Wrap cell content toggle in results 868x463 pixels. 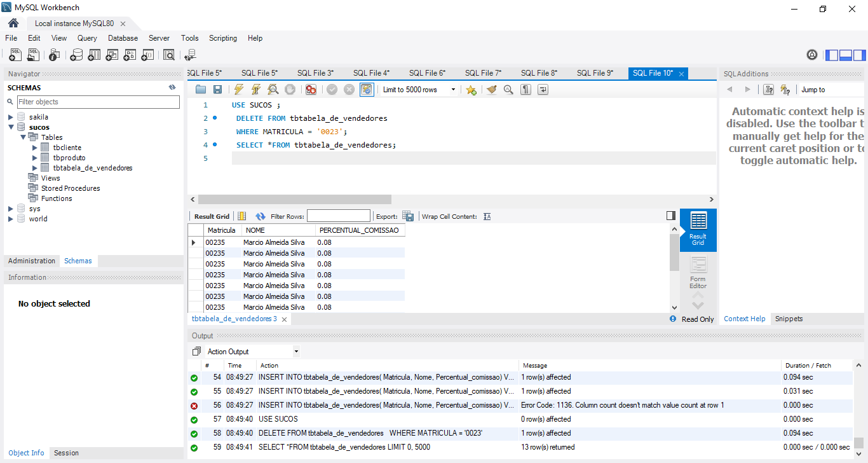click(487, 216)
